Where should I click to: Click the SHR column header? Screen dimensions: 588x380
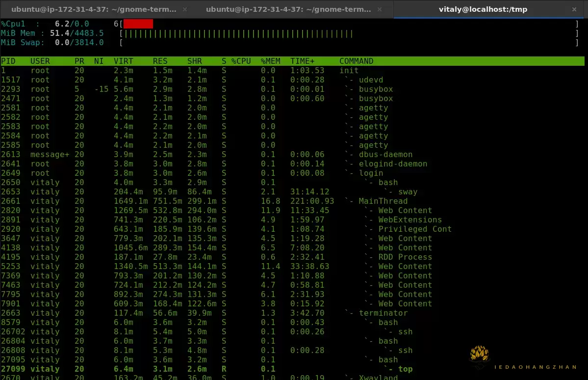coord(195,61)
